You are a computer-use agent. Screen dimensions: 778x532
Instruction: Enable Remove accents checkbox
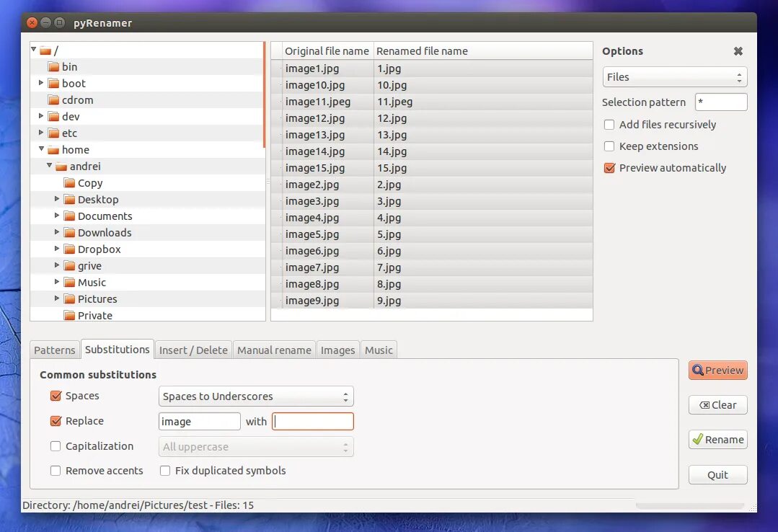tap(56, 471)
